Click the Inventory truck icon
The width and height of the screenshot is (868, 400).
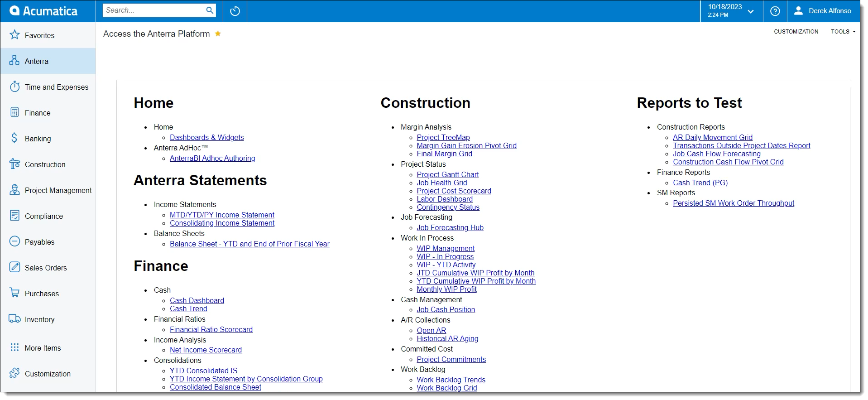pos(14,319)
